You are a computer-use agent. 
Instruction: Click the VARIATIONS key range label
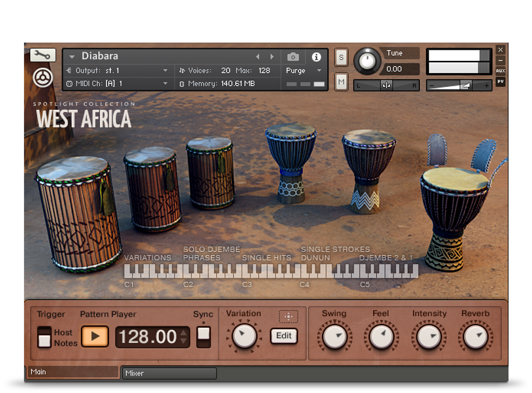point(148,258)
